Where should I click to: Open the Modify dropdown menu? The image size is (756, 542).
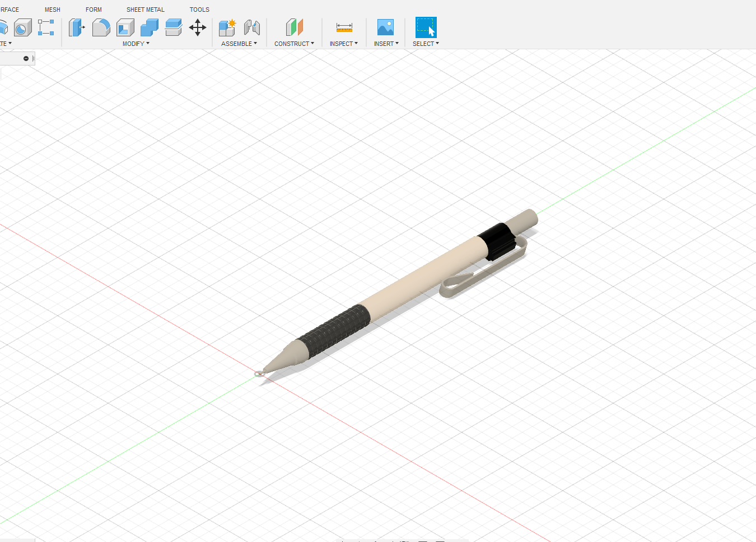(136, 43)
